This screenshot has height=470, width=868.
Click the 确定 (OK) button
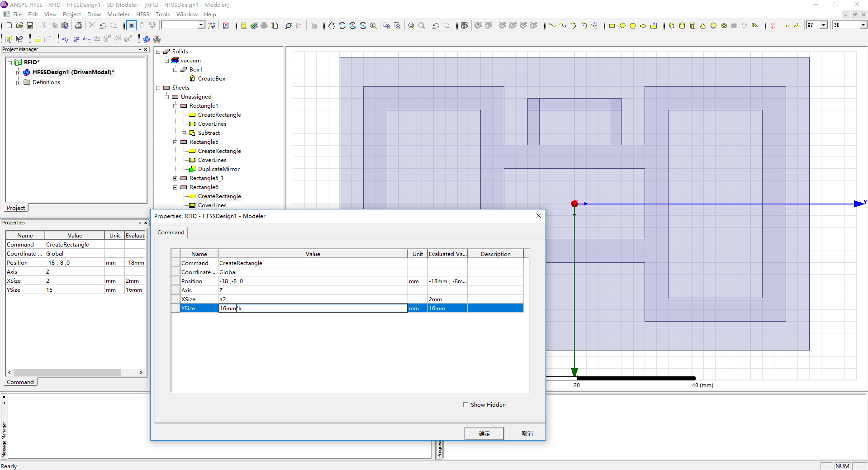point(484,433)
